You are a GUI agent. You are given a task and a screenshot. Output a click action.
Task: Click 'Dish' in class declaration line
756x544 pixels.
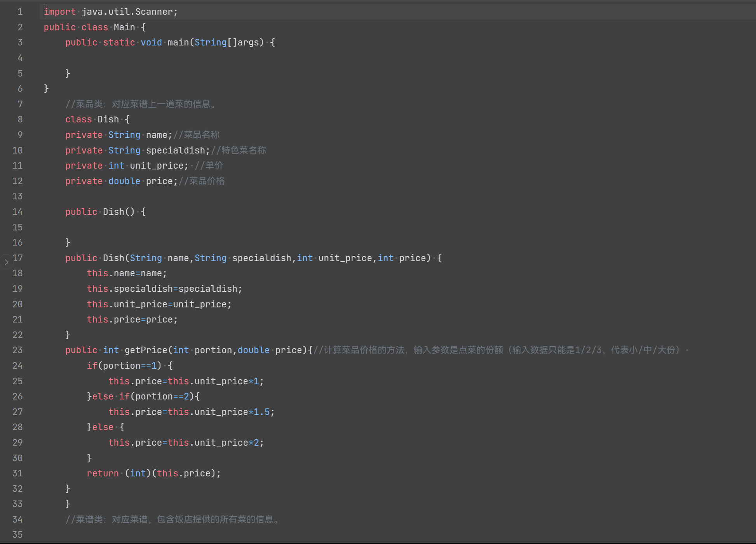click(108, 119)
